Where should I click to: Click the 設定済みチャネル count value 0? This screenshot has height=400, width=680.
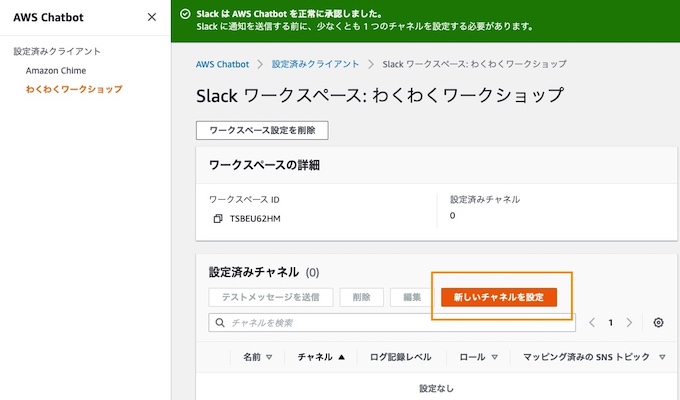452,216
